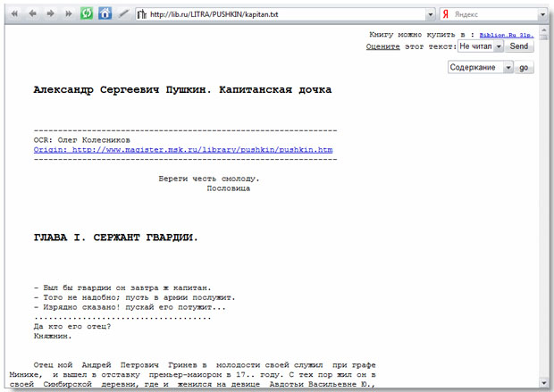Click the Send button

(518, 46)
